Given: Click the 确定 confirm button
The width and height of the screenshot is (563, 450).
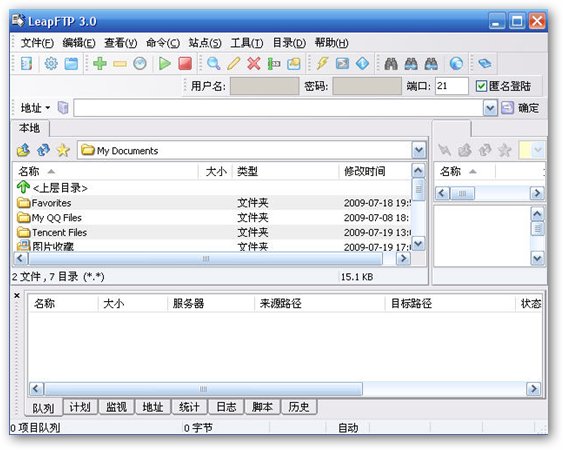Looking at the screenshot, I should click(x=528, y=107).
